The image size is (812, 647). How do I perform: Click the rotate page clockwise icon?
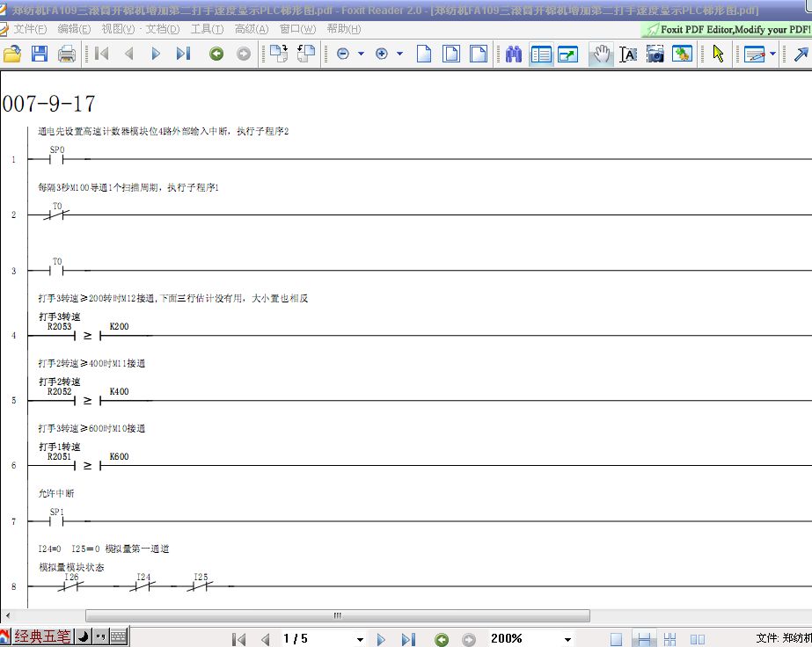pyautogui.click(x=279, y=54)
